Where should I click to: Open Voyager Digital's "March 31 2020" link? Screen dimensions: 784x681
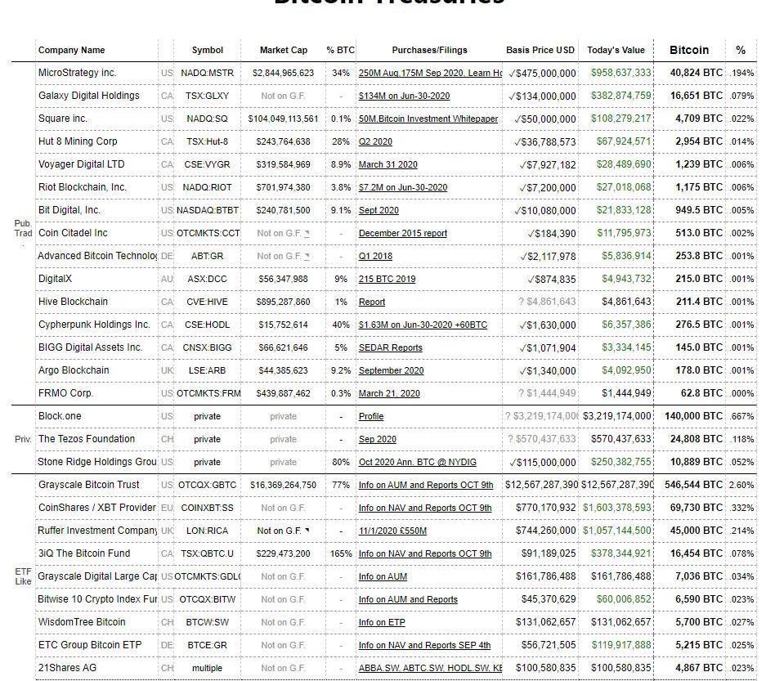point(388,164)
